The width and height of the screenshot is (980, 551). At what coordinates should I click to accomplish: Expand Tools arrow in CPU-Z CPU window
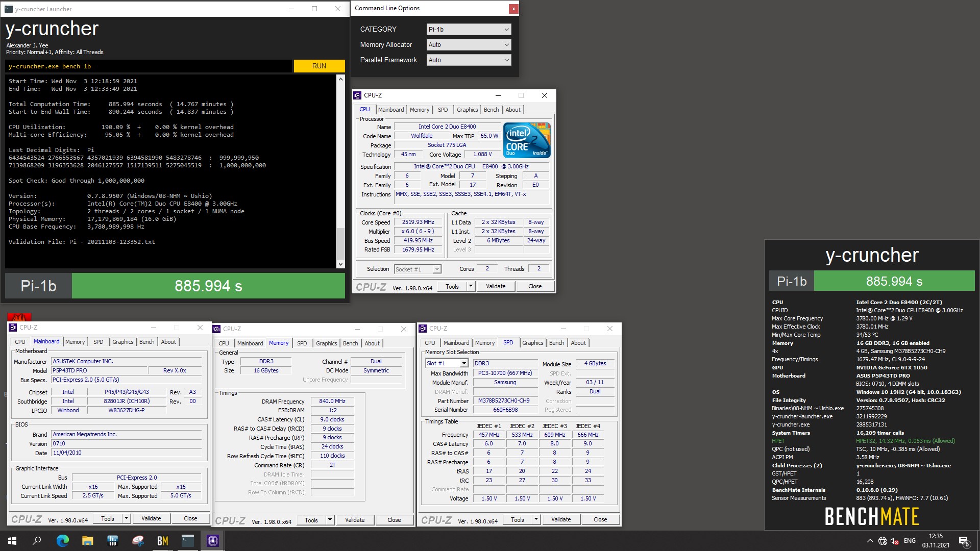pyautogui.click(x=471, y=286)
